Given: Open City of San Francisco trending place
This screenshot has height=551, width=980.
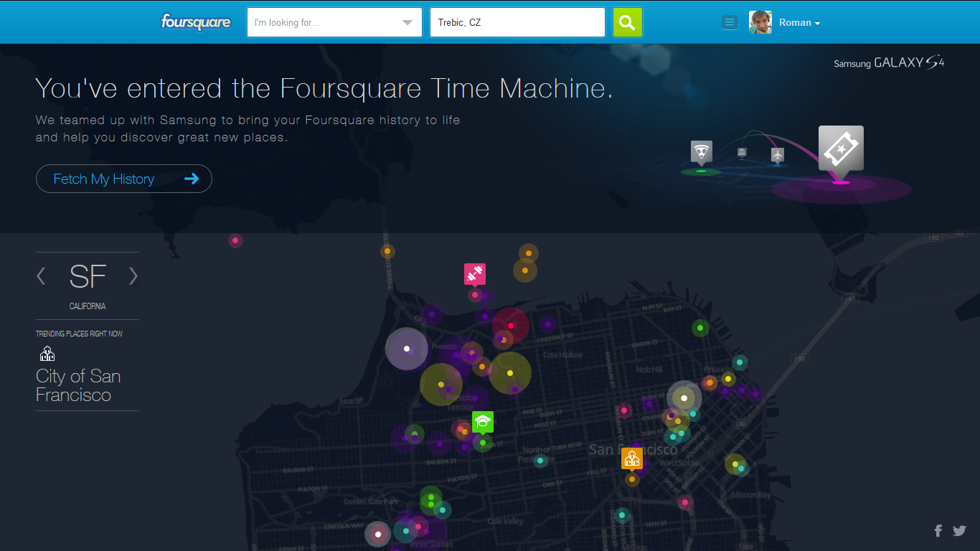Looking at the screenshot, I should [x=78, y=385].
